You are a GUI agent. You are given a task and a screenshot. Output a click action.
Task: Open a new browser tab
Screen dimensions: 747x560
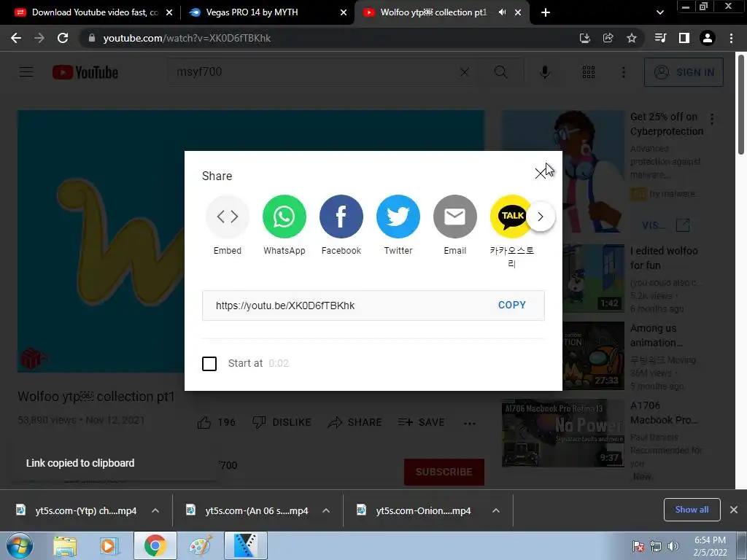pyautogui.click(x=546, y=12)
